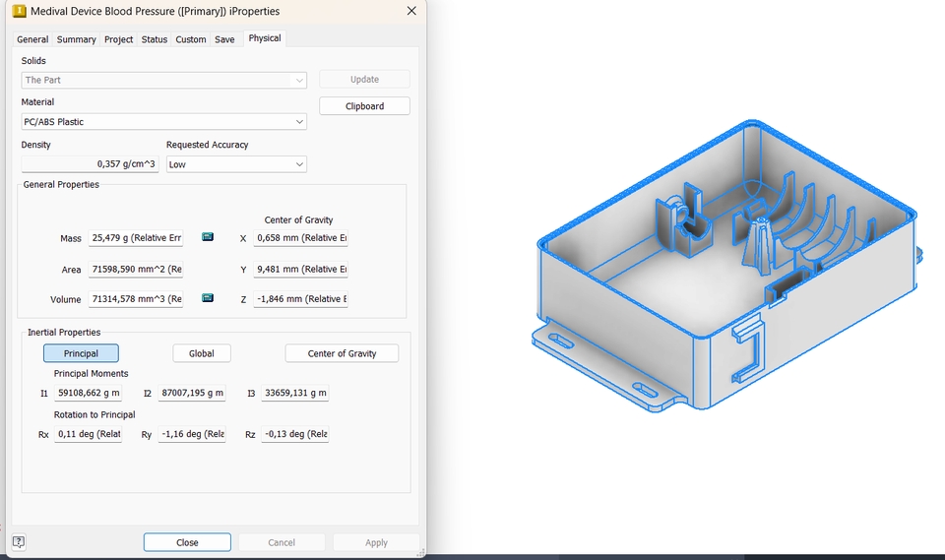The width and height of the screenshot is (945, 560).
Task: Switch to the Summary tab
Action: pos(76,39)
